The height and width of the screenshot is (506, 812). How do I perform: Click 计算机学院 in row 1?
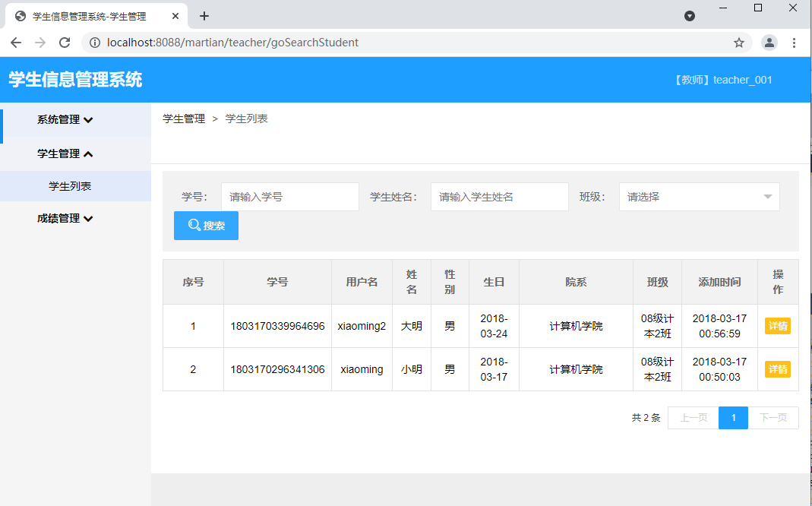click(x=576, y=326)
